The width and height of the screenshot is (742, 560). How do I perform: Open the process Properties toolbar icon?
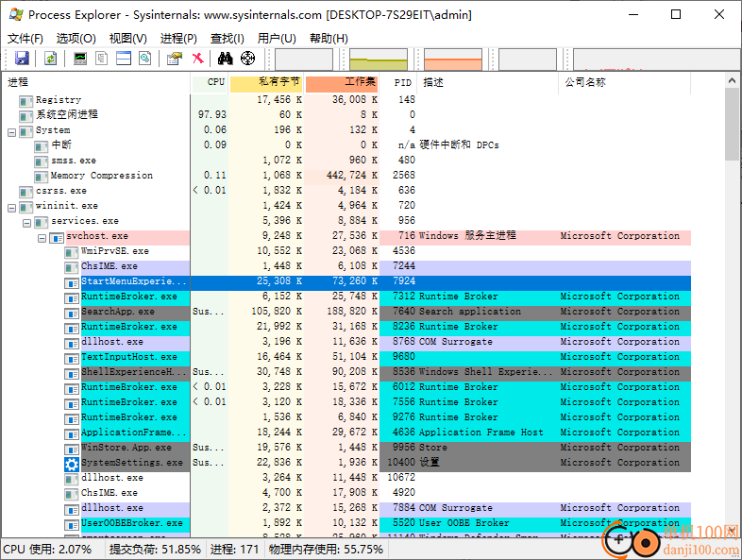(x=175, y=59)
